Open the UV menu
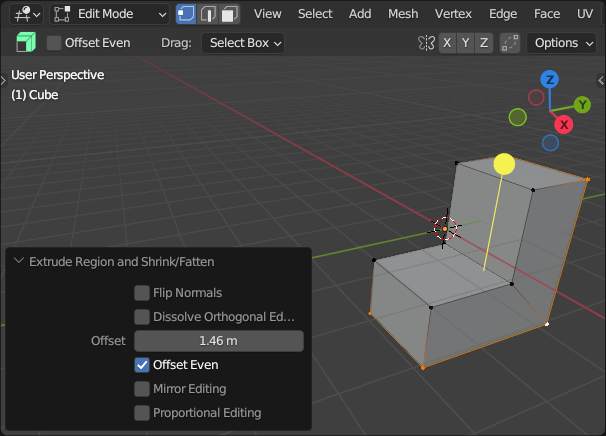 click(x=585, y=14)
